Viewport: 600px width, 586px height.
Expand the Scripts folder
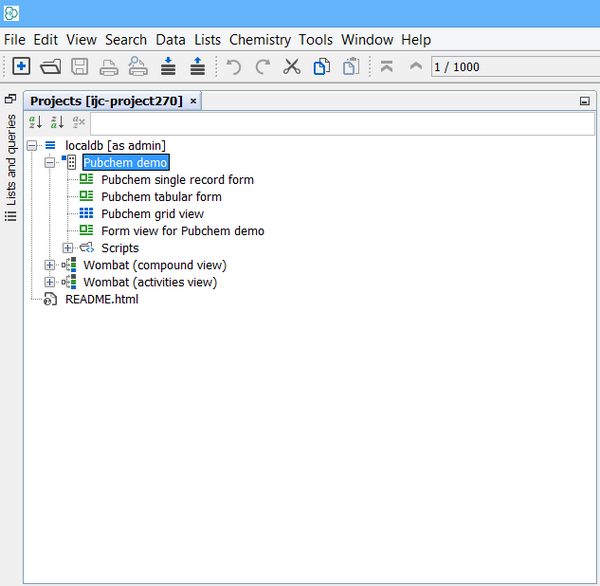pos(68,248)
